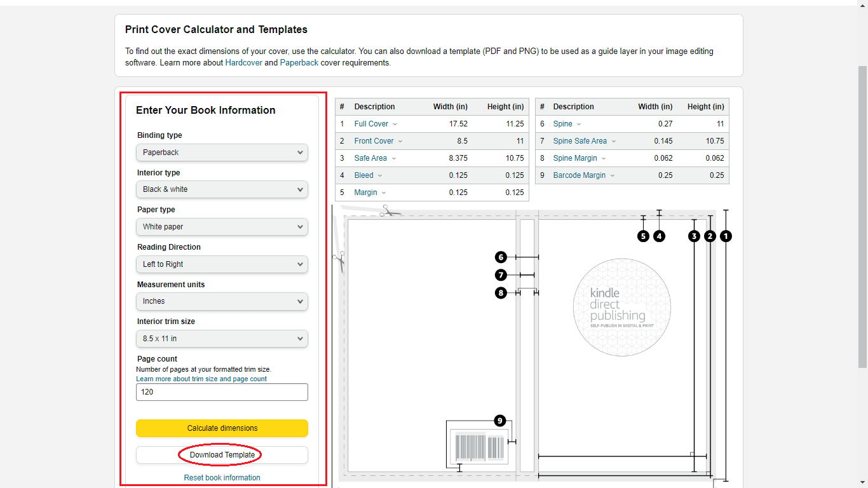This screenshot has width=868, height=488.
Task: Open Learn more about trim size link
Action: [201, 379]
